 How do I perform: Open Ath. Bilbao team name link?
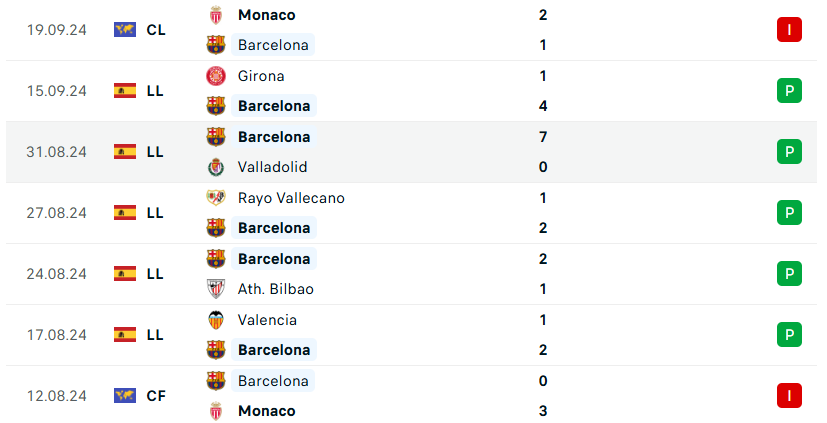[276, 289]
